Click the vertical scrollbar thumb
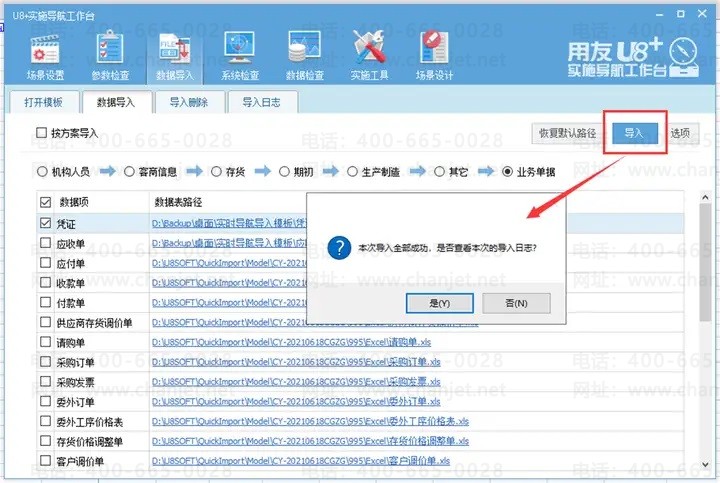Viewport: 720px width, 483px height. coord(705,263)
